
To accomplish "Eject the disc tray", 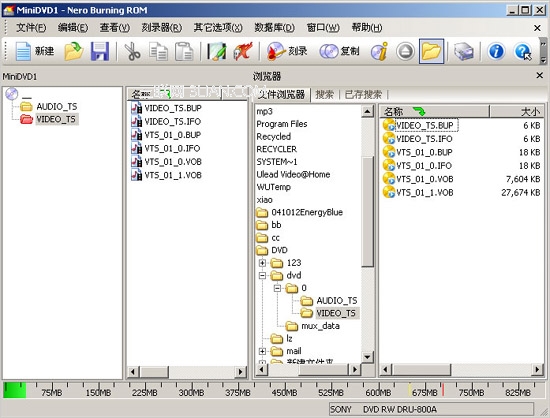I will coord(405,51).
